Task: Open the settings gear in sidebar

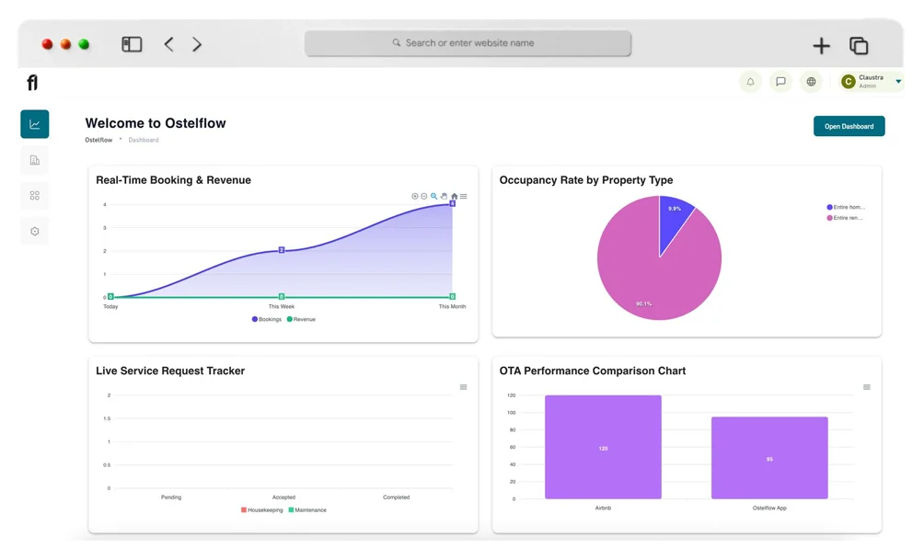Action: pos(34,232)
